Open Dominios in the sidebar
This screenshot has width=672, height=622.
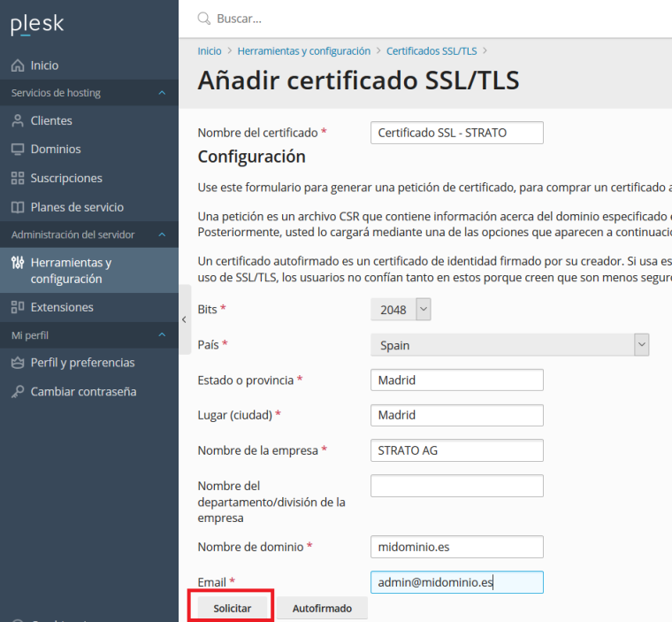(89, 150)
